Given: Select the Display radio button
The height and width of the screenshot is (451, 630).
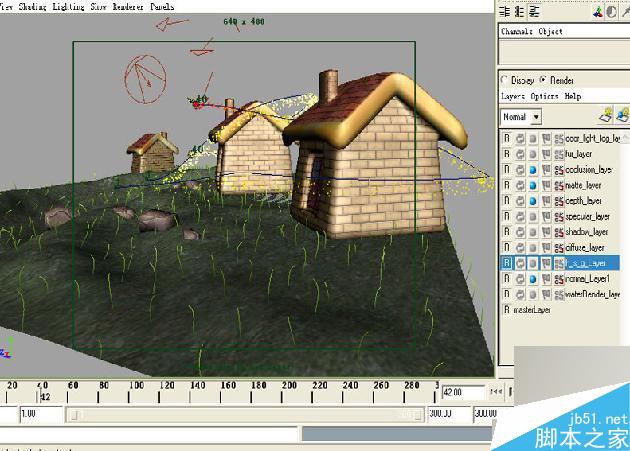Looking at the screenshot, I should 504,80.
